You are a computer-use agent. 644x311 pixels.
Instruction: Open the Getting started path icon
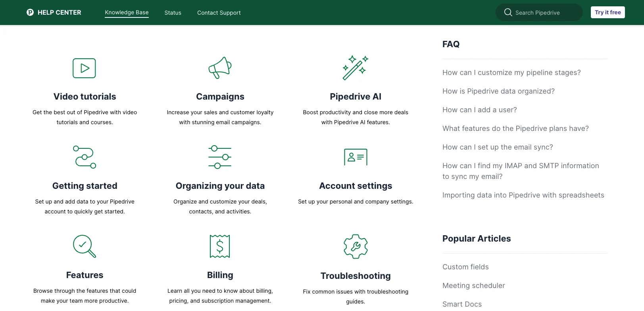click(x=85, y=157)
